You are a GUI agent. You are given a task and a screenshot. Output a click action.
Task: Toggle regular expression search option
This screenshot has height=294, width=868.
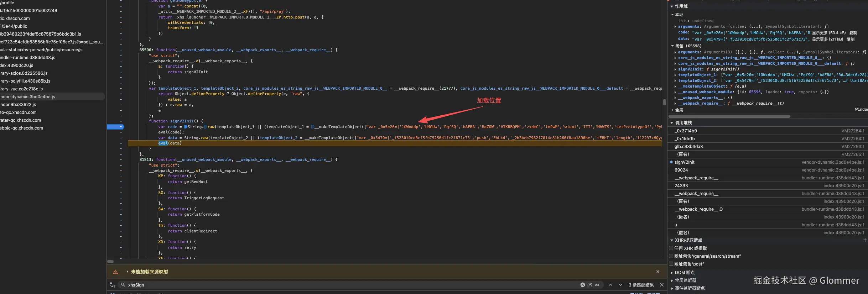coord(590,285)
